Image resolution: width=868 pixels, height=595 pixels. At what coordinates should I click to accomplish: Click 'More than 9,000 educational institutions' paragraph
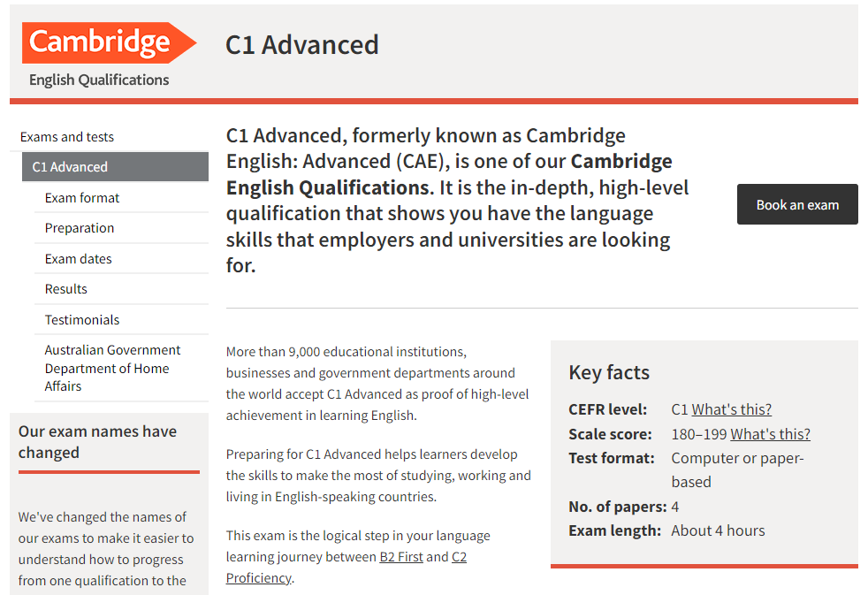click(x=377, y=384)
